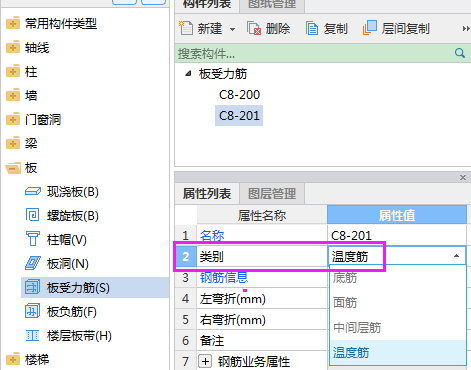The height and width of the screenshot is (370, 471).
Task: Click the 属性名称 column header
Action: (x=262, y=215)
